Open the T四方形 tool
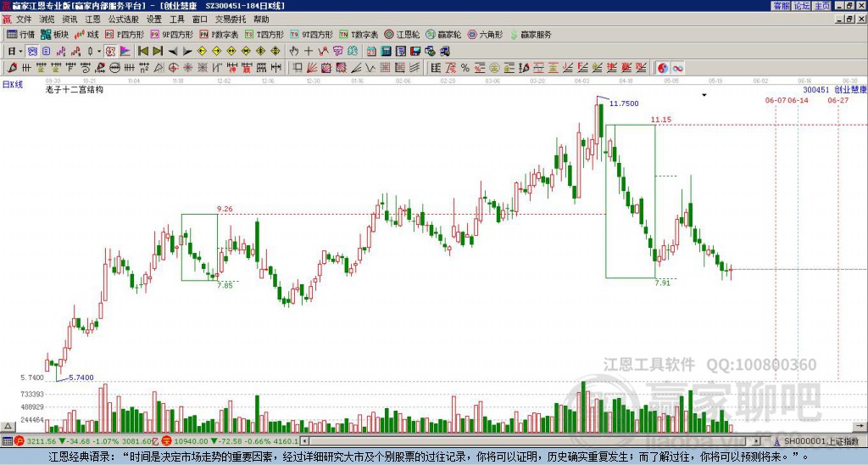The image size is (868, 465). coord(264,34)
